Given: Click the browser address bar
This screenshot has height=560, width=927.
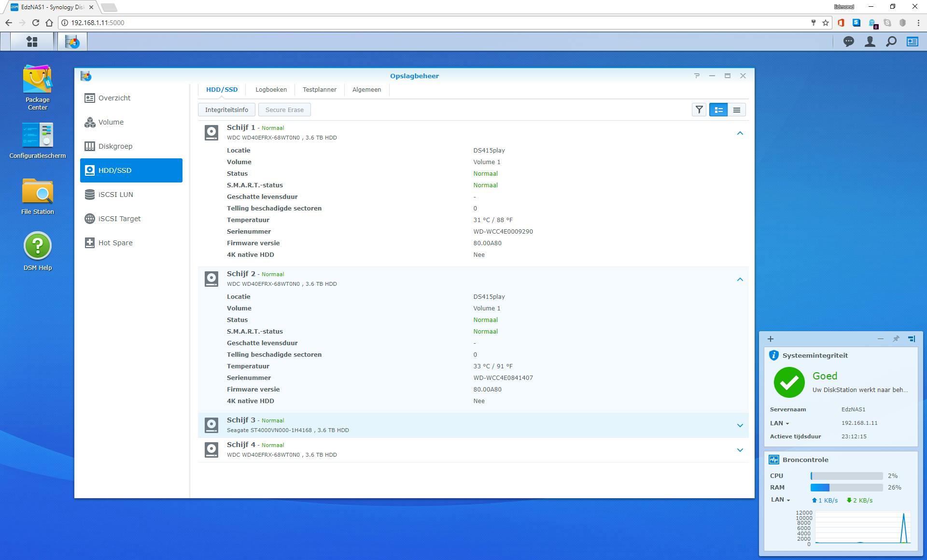Looking at the screenshot, I should click(435, 23).
